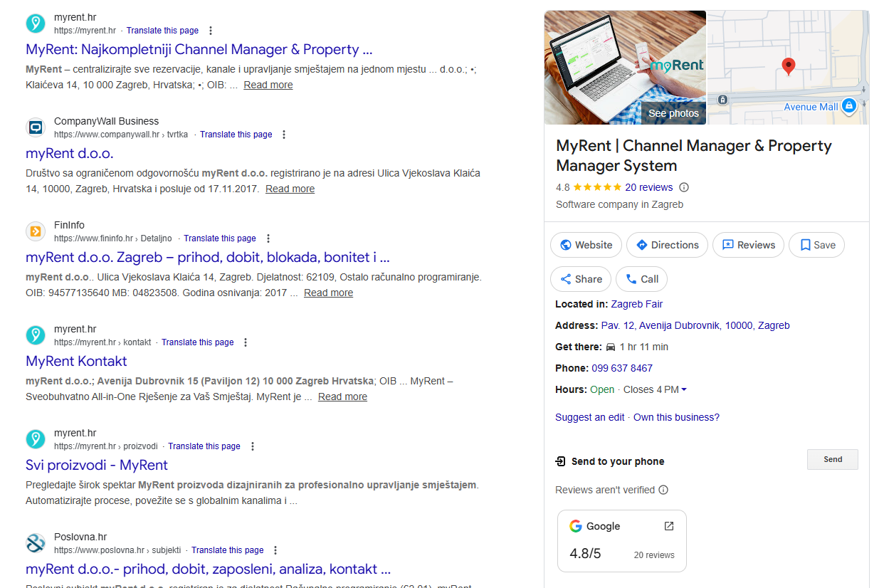Get Directions to MyRent

pos(667,245)
